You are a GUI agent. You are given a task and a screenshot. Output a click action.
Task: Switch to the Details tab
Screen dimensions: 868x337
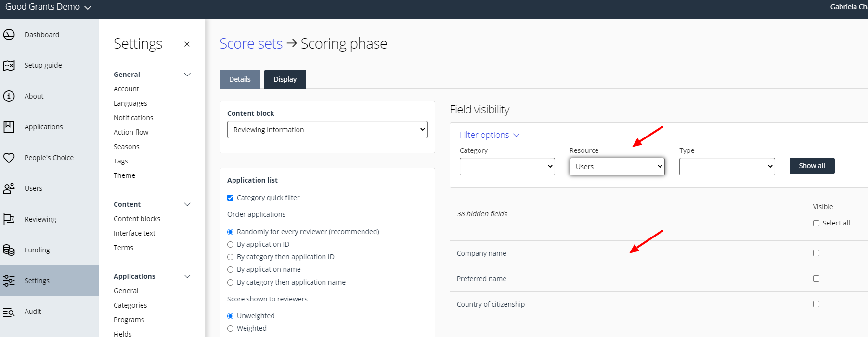tap(240, 79)
